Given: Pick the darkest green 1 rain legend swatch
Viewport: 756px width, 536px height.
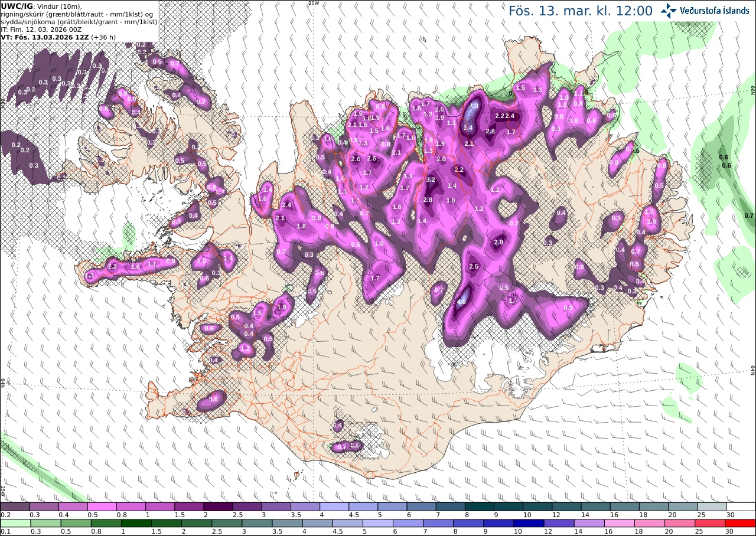Looking at the screenshot, I should point(136,523).
